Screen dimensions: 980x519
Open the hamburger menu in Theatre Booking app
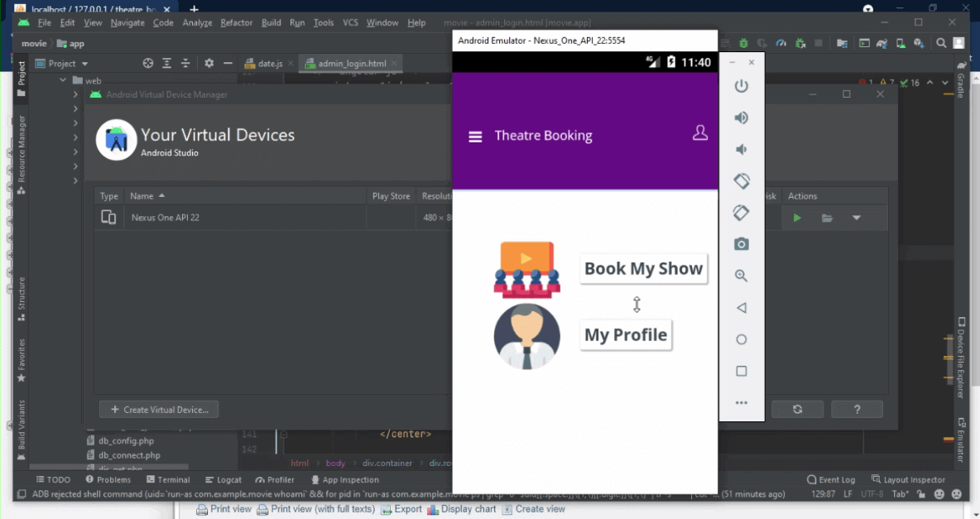pos(475,137)
